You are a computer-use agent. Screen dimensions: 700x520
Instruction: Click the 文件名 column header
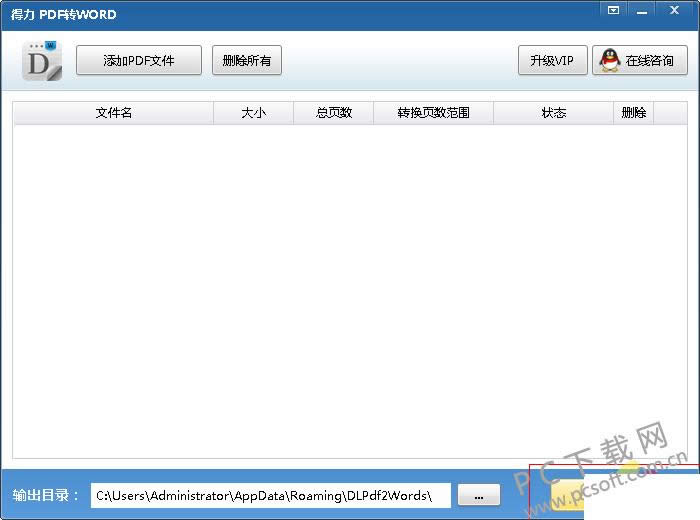tap(114, 113)
